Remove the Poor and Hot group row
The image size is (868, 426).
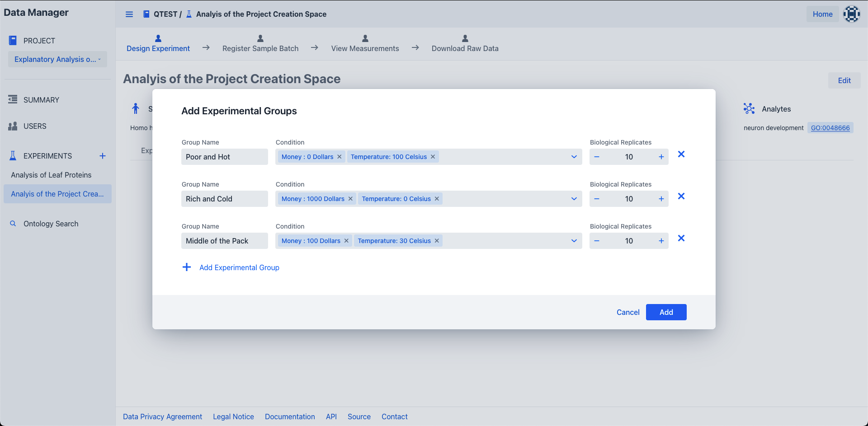pyautogui.click(x=681, y=154)
